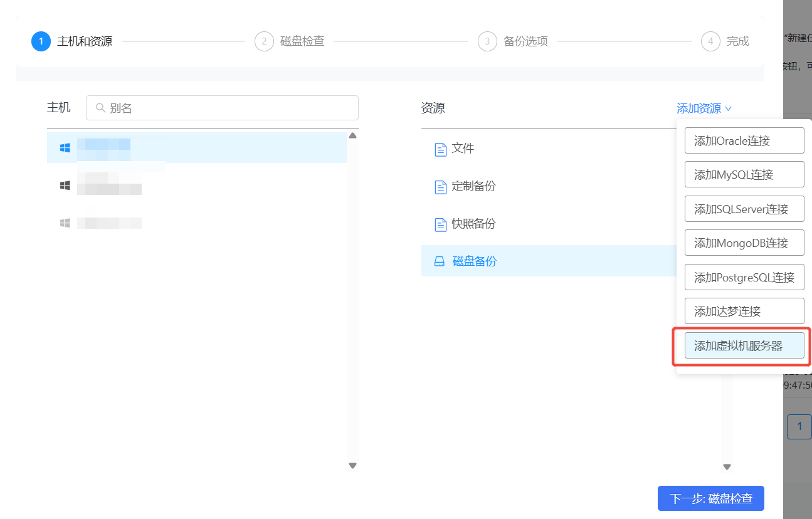Click 下一步: 磁盘检查 button
The image size is (812, 519).
click(x=711, y=498)
